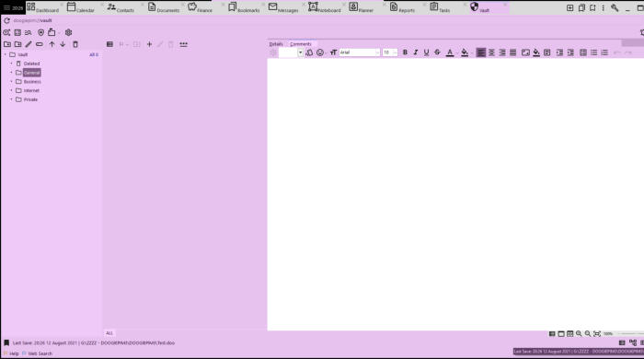Move the selected folder up with the arrow
The height and width of the screenshot is (359, 644).
point(52,44)
